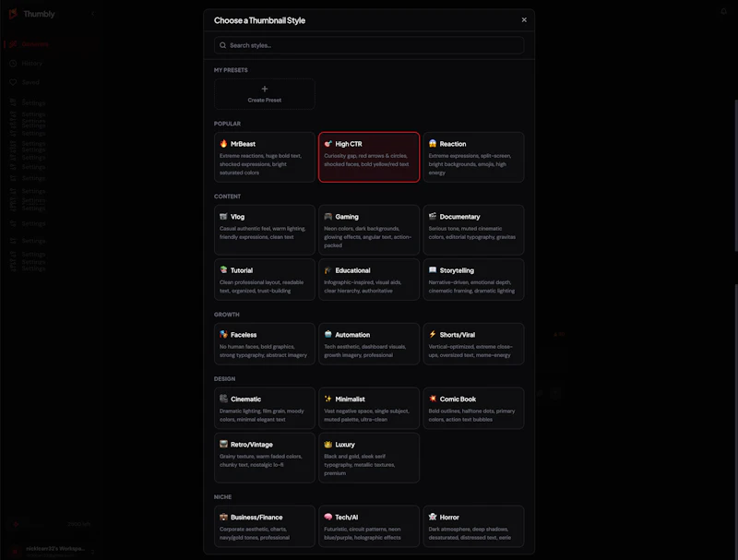Open Saved in the sidebar
738x560 pixels.
30,82
